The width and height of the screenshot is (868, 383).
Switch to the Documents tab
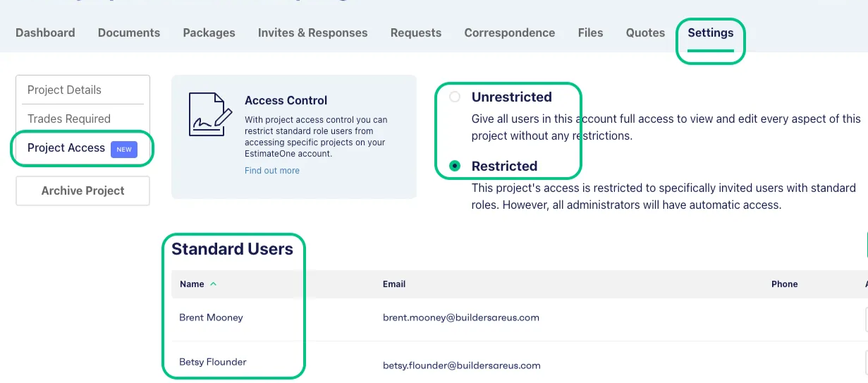pyautogui.click(x=129, y=32)
